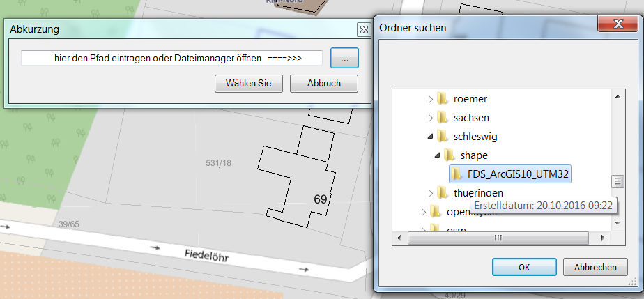The height and width of the screenshot is (299, 644).
Task: Expand the thueringen folder node
Action: tap(431, 192)
